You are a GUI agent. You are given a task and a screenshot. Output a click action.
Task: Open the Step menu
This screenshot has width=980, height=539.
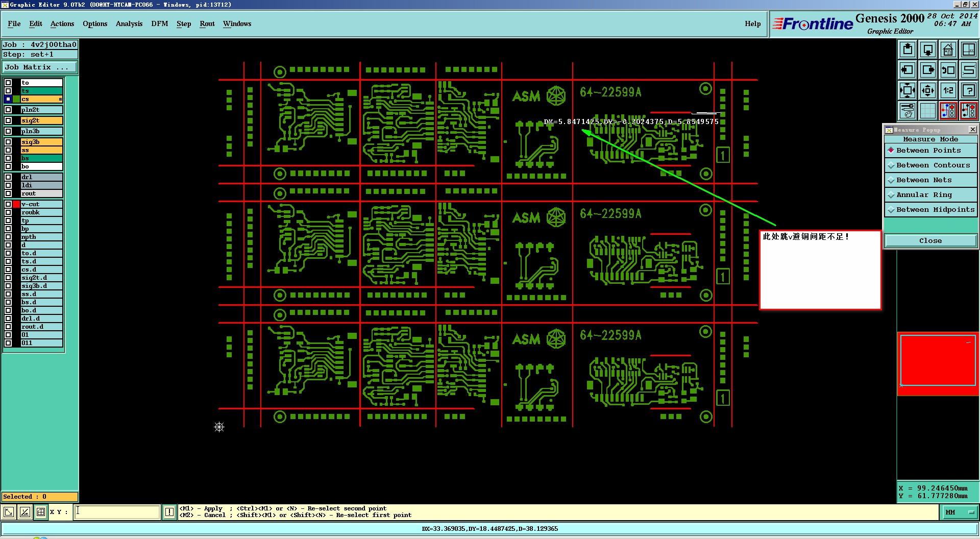click(x=184, y=24)
